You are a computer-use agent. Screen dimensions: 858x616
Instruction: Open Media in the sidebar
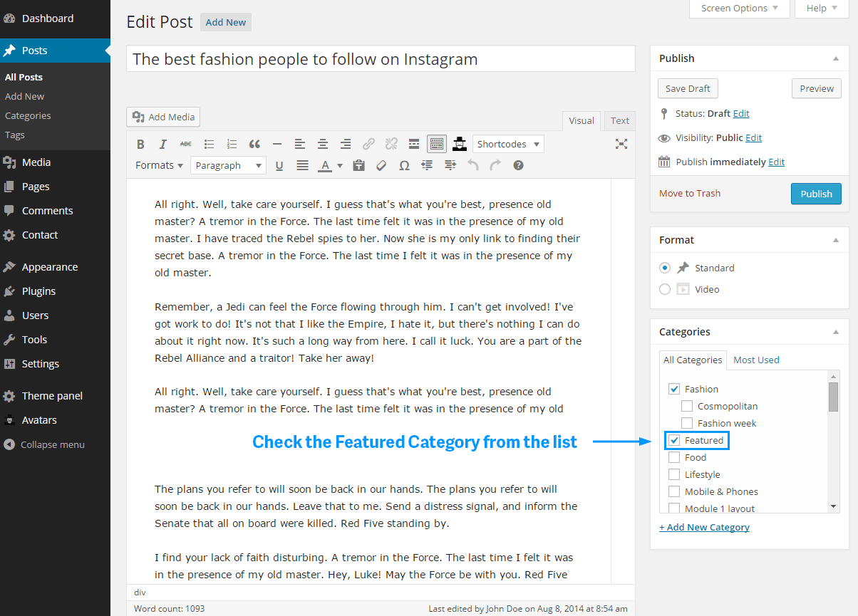[55, 162]
